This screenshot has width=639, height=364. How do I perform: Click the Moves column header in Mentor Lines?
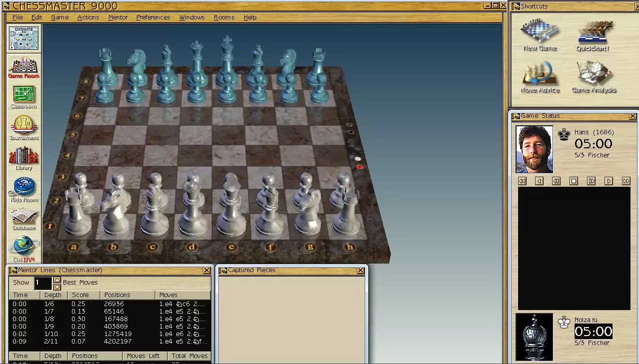(x=182, y=295)
